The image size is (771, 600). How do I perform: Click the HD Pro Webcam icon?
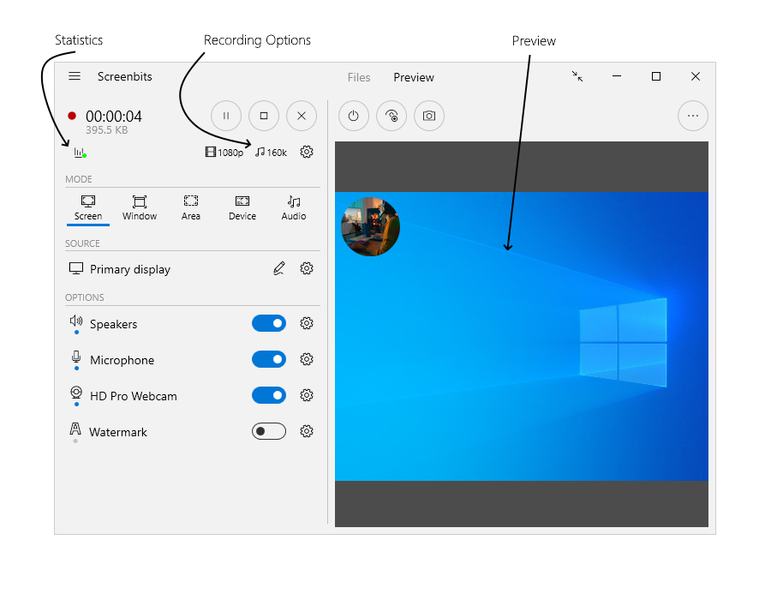tap(76, 392)
